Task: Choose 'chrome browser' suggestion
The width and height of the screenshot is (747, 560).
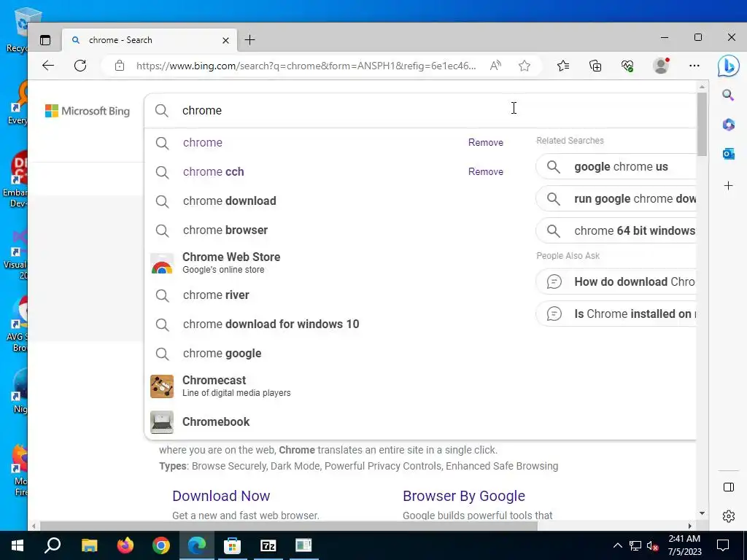Action: [225, 230]
